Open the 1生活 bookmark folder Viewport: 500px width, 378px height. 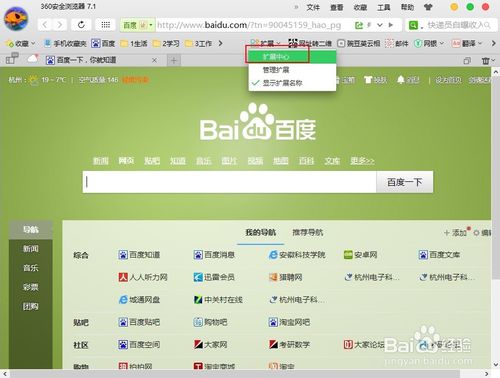[x=134, y=43]
